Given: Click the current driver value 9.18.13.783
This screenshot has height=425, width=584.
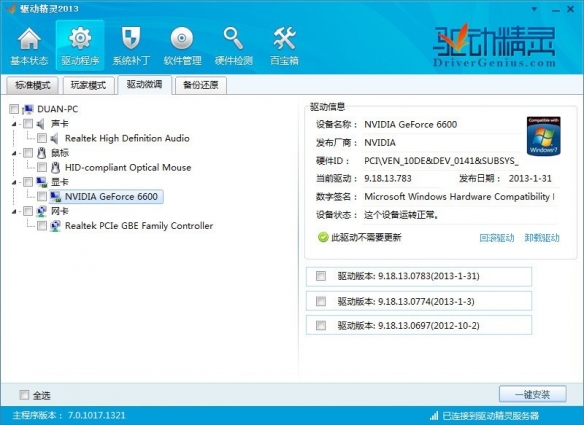Looking at the screenshot, I should tap(388, 178).
